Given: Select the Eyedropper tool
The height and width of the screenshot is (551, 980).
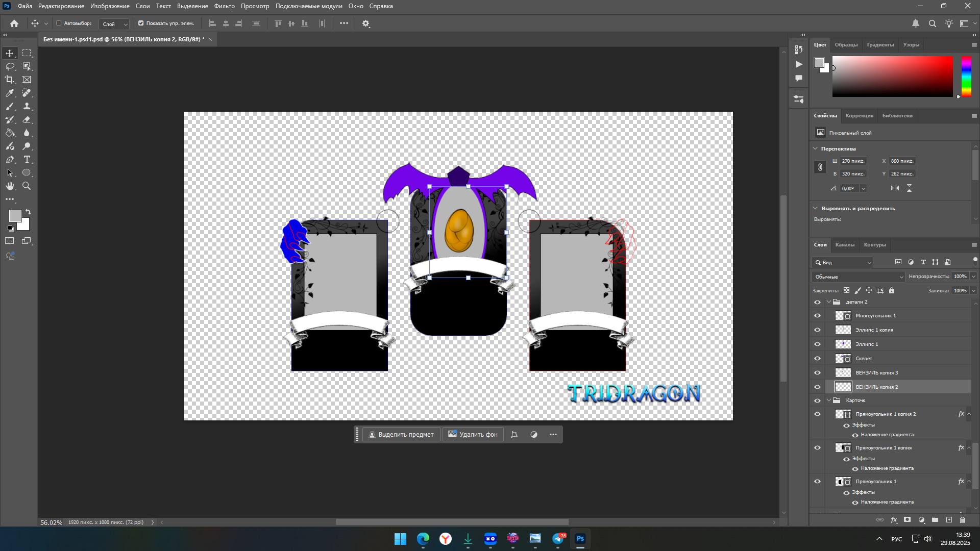Looking at the screenshot, I should tap(10, 93).
